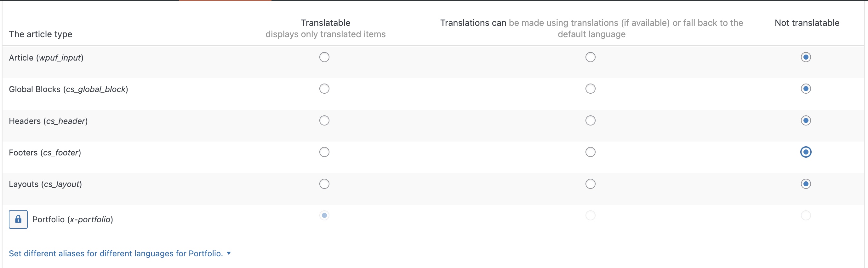Choose Not translatable for Article (wpuf_input)
The height and width of the screenshot is (268, 868).
[x=806, y=57]
